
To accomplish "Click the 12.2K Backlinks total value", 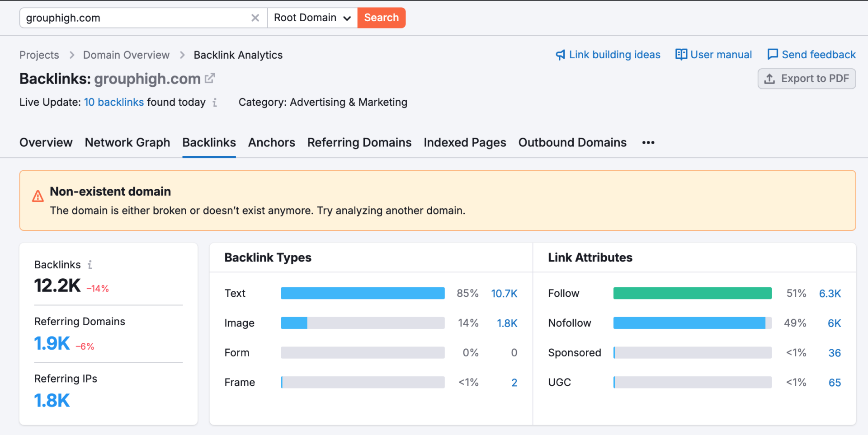I will pyautogui.click(x=57, y=285).
